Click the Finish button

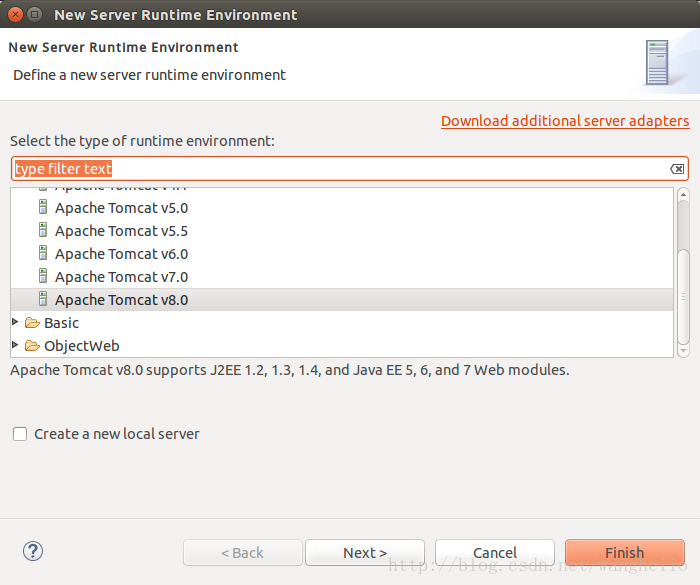pyautogui.click(x=625, y=552)
